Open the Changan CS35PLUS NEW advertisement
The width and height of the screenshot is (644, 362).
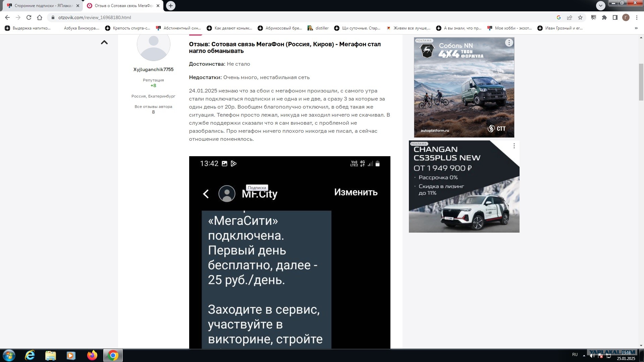[464, 186]
